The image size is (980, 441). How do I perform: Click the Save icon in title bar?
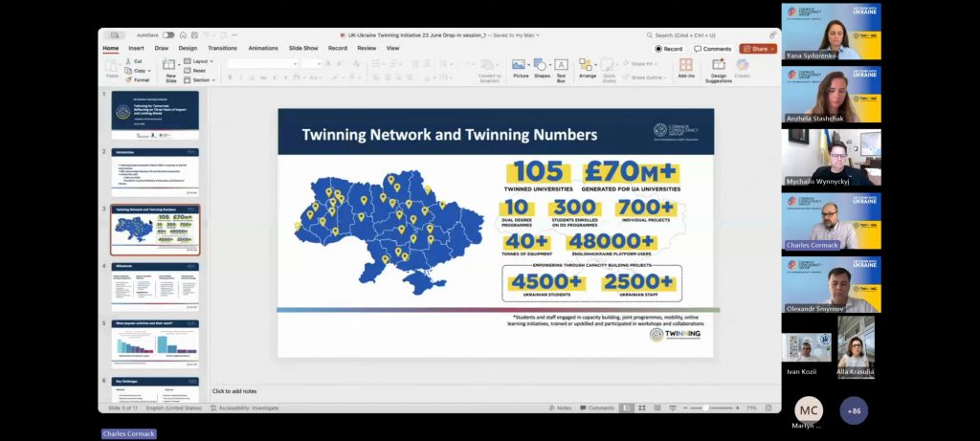(x=194, y=35)
